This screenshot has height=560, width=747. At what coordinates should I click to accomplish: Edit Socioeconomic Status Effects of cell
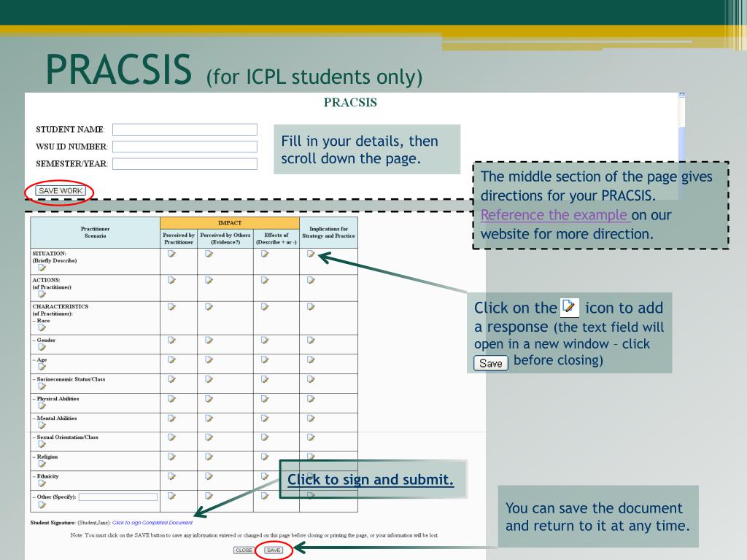265,379
